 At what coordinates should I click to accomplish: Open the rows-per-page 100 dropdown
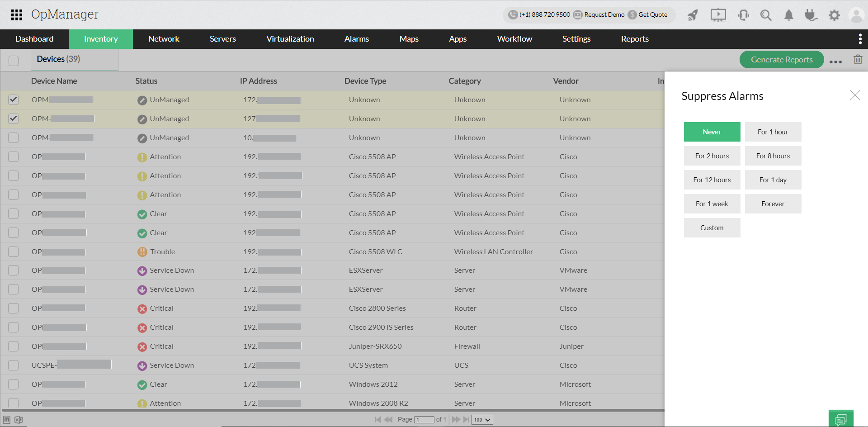point(482,420)
